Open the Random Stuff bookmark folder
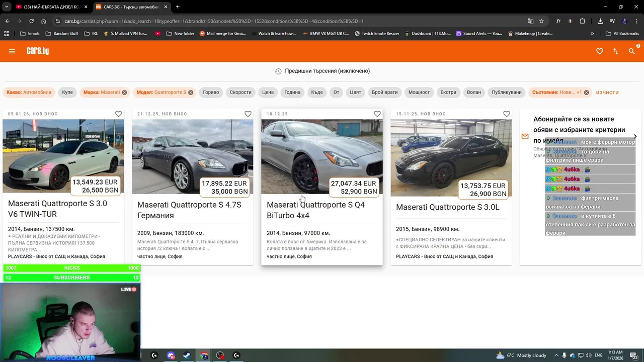The image size is (644, 362). point(62,34)
